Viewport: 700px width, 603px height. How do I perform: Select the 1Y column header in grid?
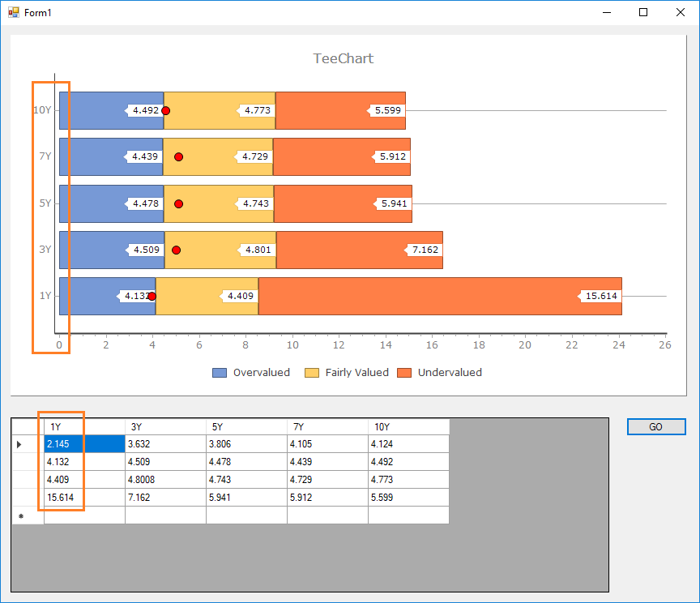(85, 427)
